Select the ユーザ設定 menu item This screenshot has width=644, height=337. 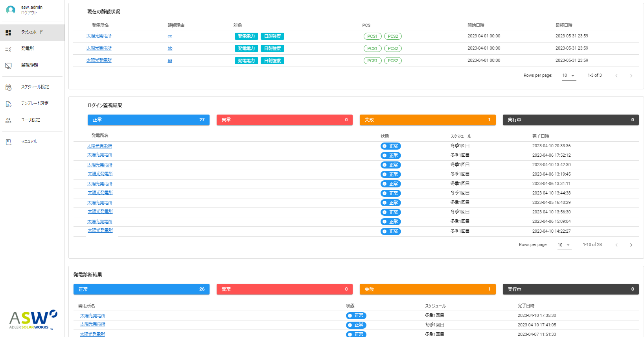click(31, 120)
